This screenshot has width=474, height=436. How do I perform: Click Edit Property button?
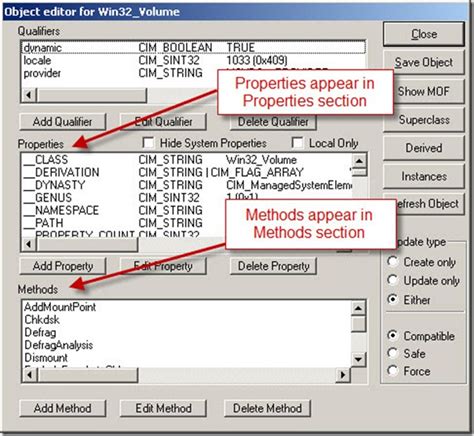163,266
